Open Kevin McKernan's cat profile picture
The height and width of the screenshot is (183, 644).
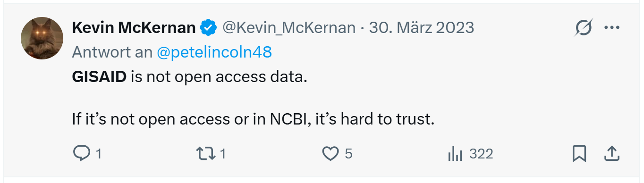pyautogui.click(x=42, y=38)
